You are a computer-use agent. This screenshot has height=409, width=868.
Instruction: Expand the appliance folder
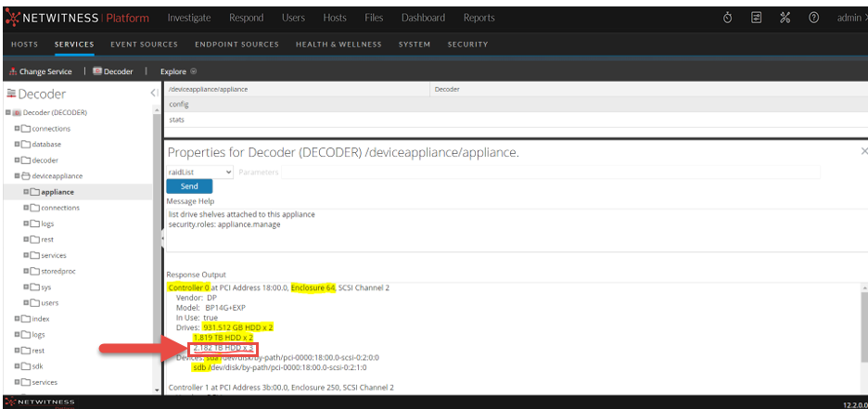(26, 192)
